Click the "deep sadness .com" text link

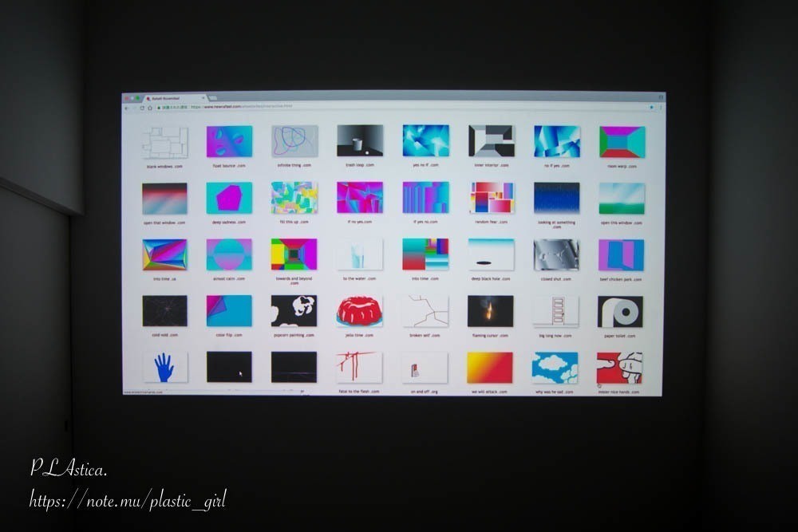point(229,223)
